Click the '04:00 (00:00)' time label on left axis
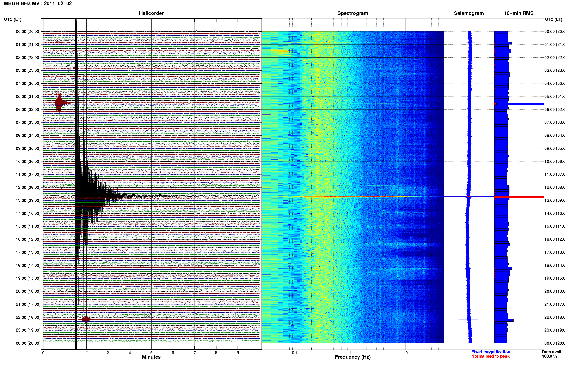The height and width of the screenshot is (368, 588). point(28,83)
